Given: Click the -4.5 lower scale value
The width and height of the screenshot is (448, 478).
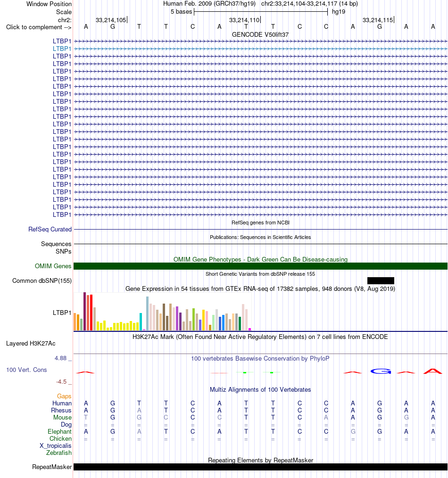Looking at the screenshot, I should (61, 382).
